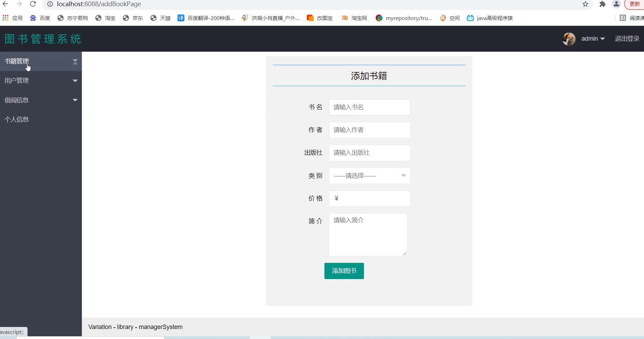Open the 应用 apps bookmark
The width and height of the screenshot is (644, 339).
[x=12, y=18]
